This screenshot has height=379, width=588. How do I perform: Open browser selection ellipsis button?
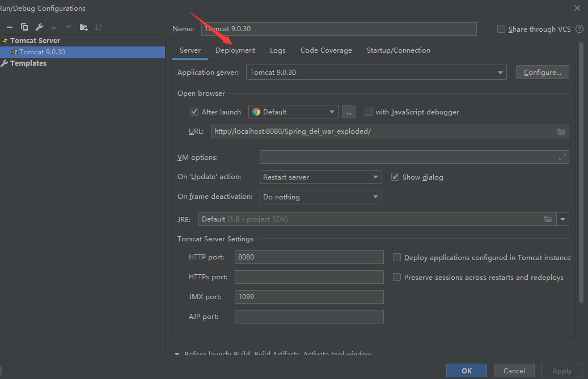coord(349,112)
